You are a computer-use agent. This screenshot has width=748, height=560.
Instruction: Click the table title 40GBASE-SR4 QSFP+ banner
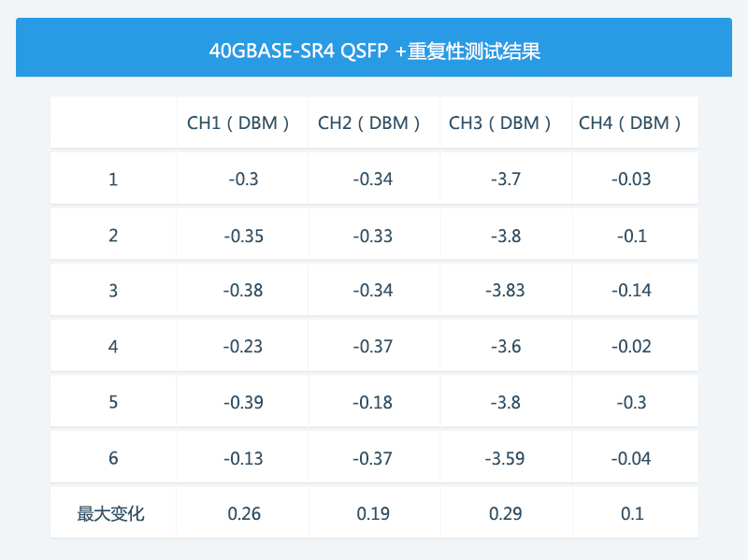pos(374,50)
